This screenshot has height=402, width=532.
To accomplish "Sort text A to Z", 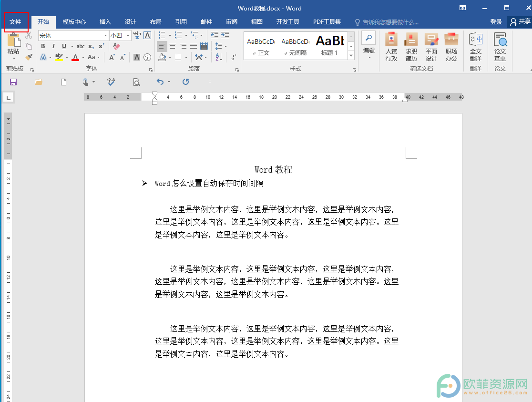I will point(219,57).
